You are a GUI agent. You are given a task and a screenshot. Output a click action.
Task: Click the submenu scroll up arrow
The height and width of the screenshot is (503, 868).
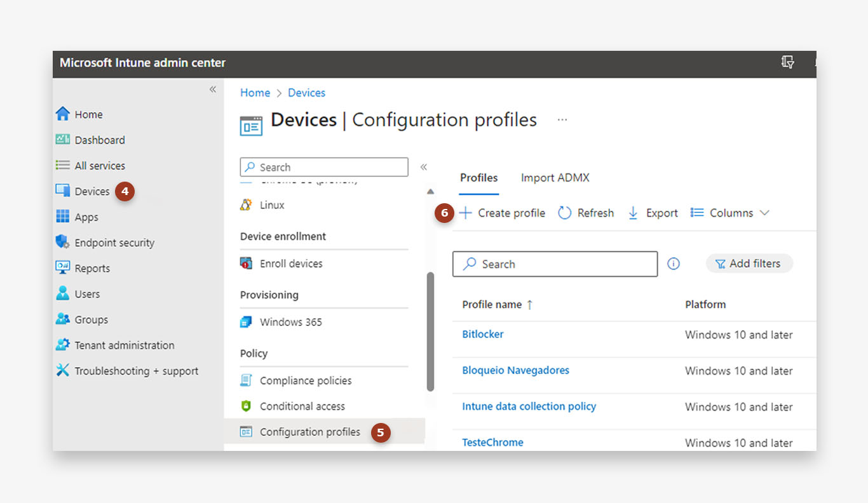(x=430, y=191)
